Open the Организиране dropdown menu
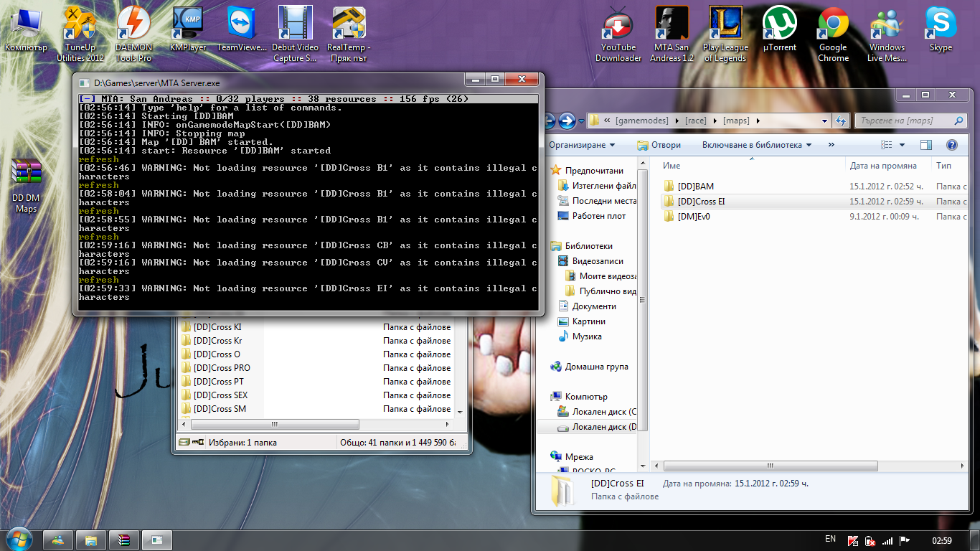The width and height of the screenshot is (980, 551). pos(582,145)
